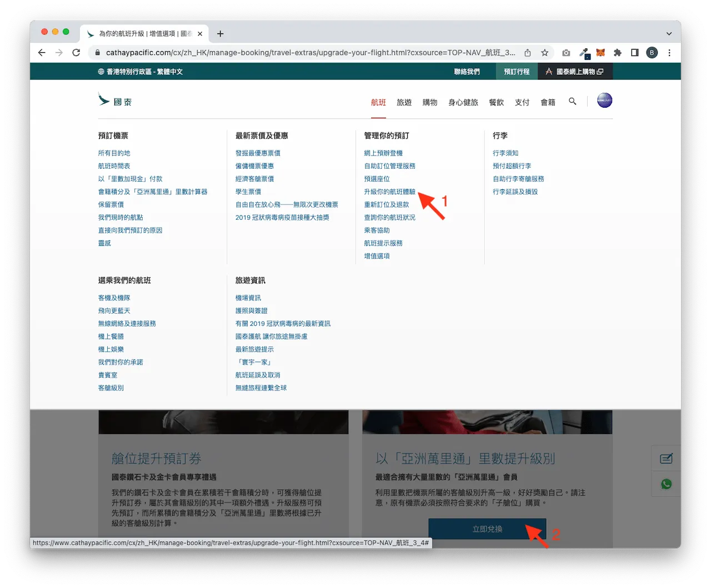Open the Chrome three-dot menu

tap(669, 53)
